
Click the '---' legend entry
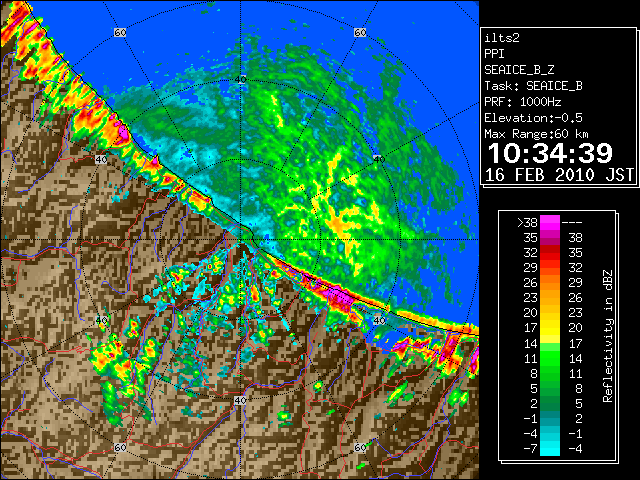(x=572, y=222)
